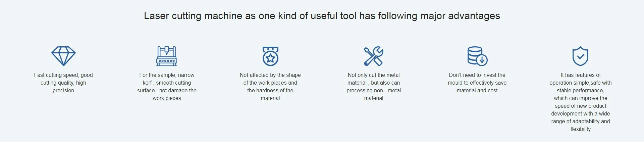The height and width of the screenshot is (142, 644).
Task: Click the diamond icon for cutting speed
Action: [x=63, y=56]
